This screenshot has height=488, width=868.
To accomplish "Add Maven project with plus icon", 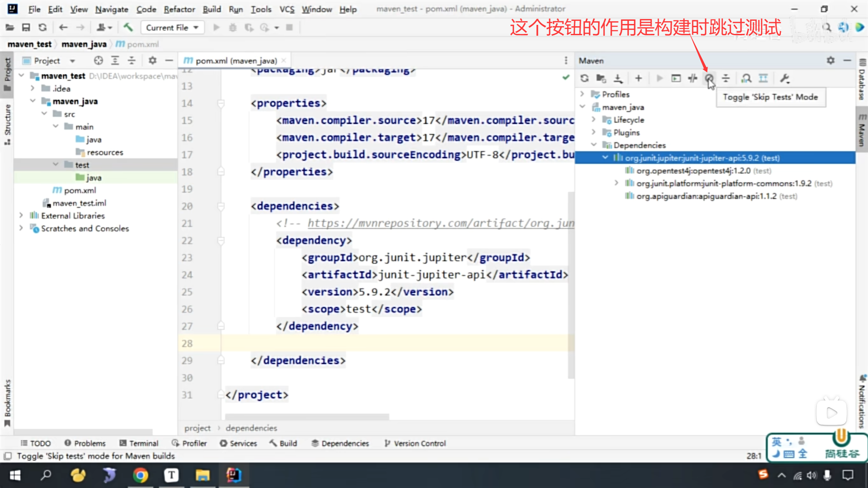I will [x=638, y=78].
